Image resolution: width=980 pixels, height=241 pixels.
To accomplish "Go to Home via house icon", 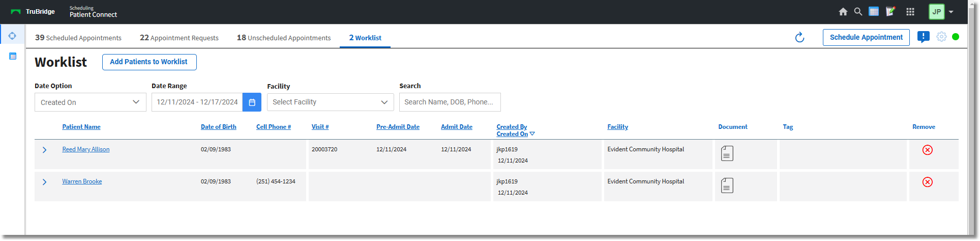I will 843,12.
